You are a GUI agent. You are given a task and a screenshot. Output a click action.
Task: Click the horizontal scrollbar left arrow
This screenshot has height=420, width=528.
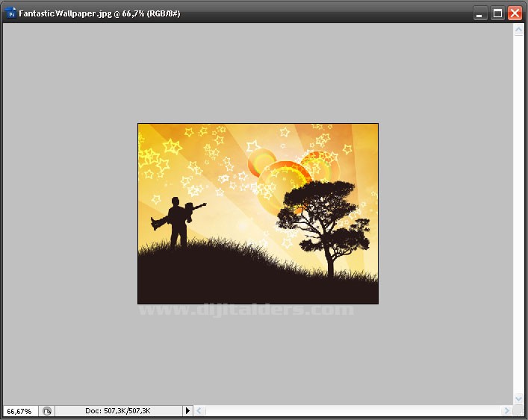pos(199,410)
